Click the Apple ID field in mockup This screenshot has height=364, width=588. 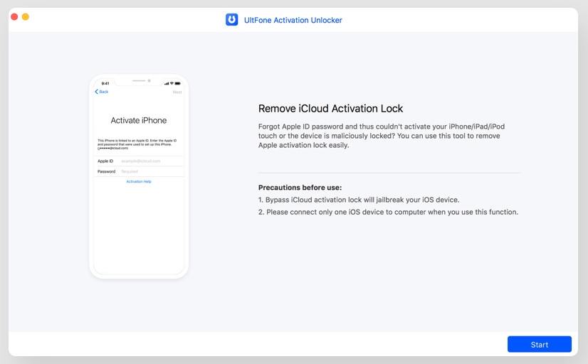(139, 161)
